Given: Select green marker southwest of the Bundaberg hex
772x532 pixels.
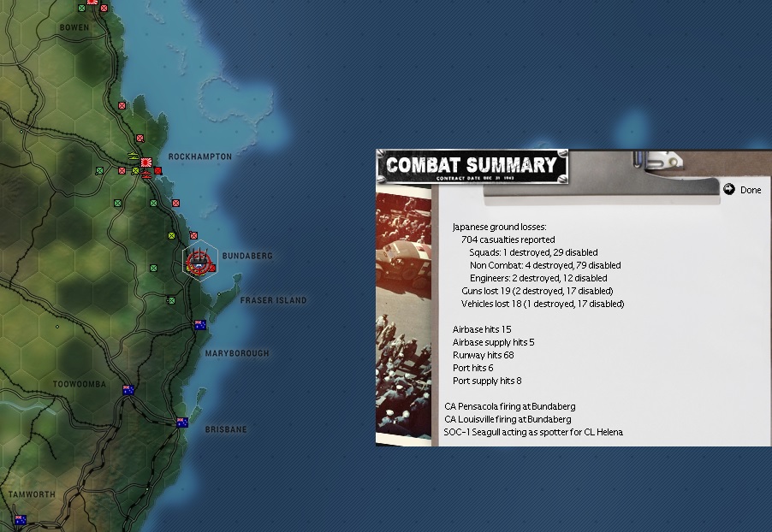Looking at the screenshot, I should (153, 269).
